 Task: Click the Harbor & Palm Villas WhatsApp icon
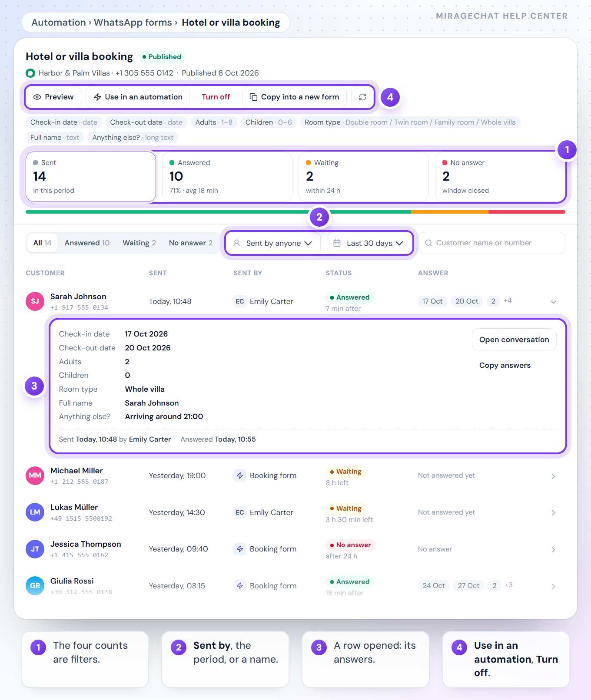pyautogui.click(x=30, y=73)
